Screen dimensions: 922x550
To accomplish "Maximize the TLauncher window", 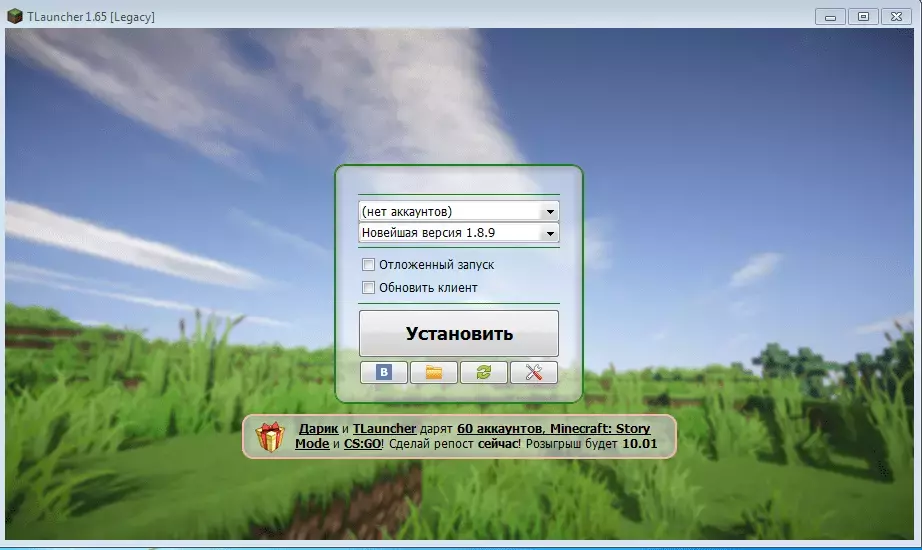I will 863,16.
